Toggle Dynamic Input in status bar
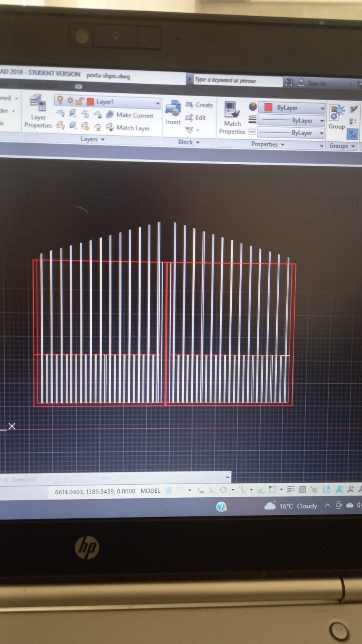362x644 pixels. pos(200,490)
